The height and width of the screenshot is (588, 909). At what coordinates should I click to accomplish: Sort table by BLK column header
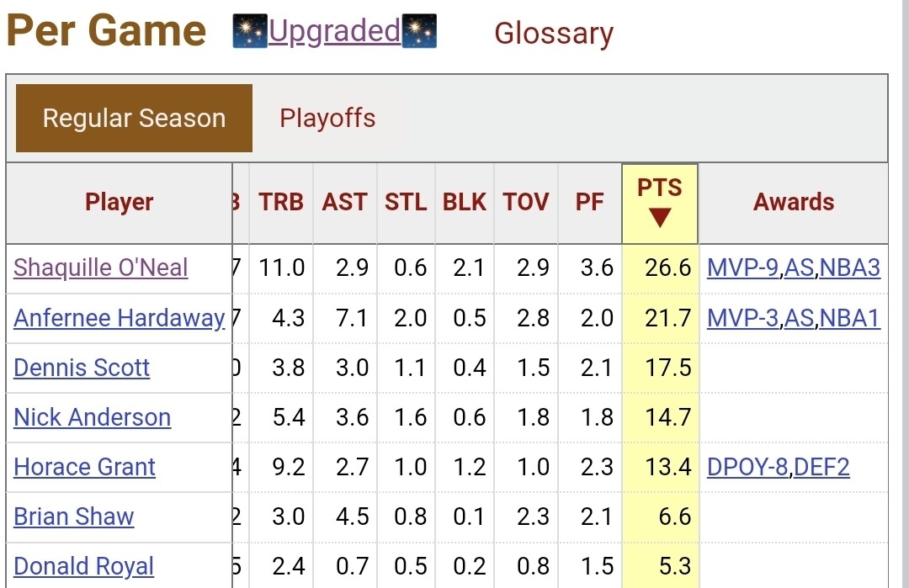(465, 203)
